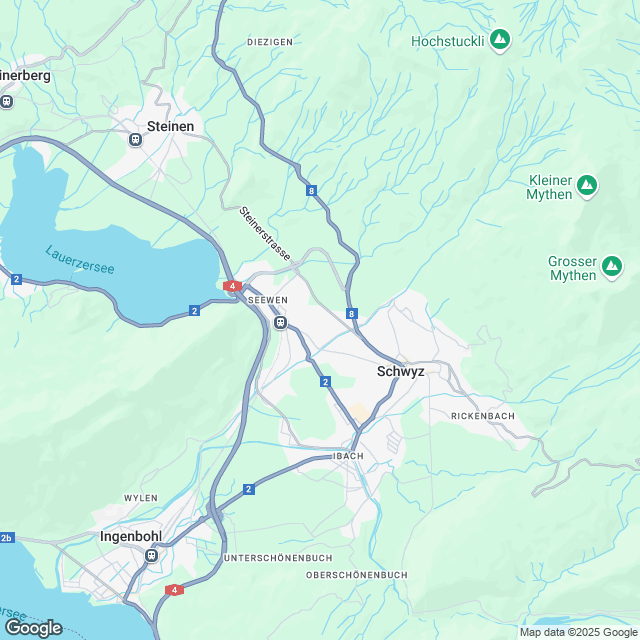Select the Kleiner Mythen peak marker

click(587, 186)
